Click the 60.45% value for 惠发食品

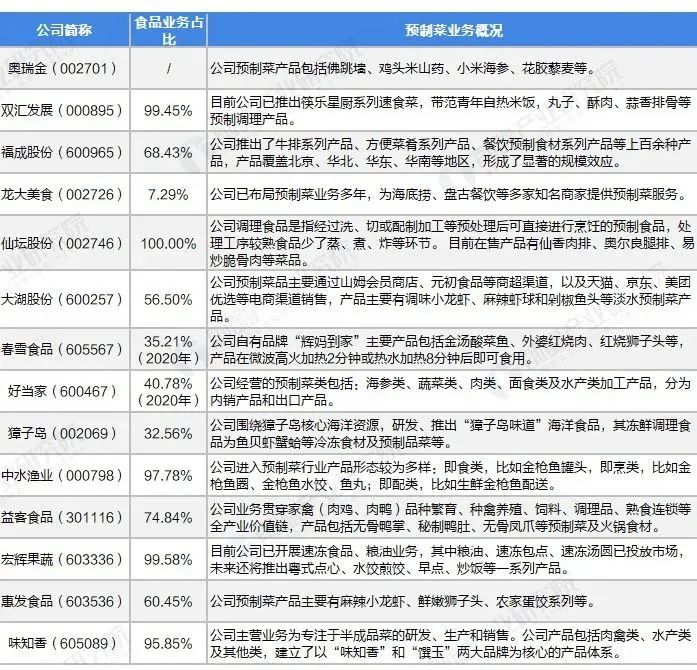pyautogui.click(x=168, y=602)
